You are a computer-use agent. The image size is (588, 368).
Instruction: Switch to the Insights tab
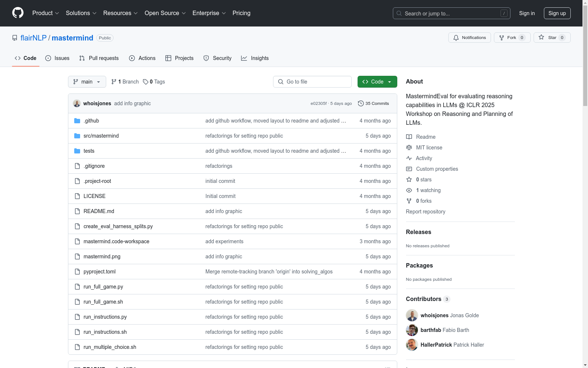tap(255, 58)
